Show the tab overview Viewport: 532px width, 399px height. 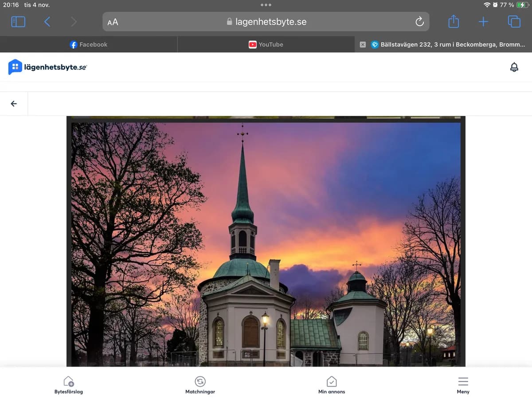click(514, 22)
